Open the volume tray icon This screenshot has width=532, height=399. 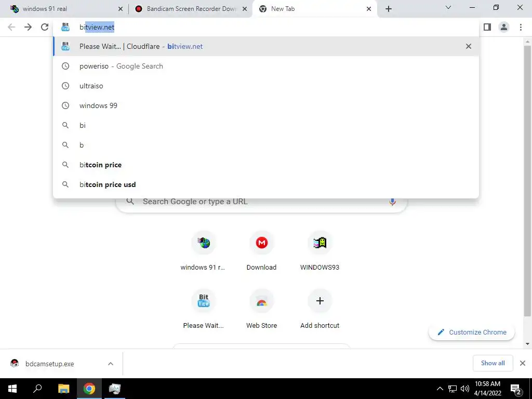pos(465,389)
